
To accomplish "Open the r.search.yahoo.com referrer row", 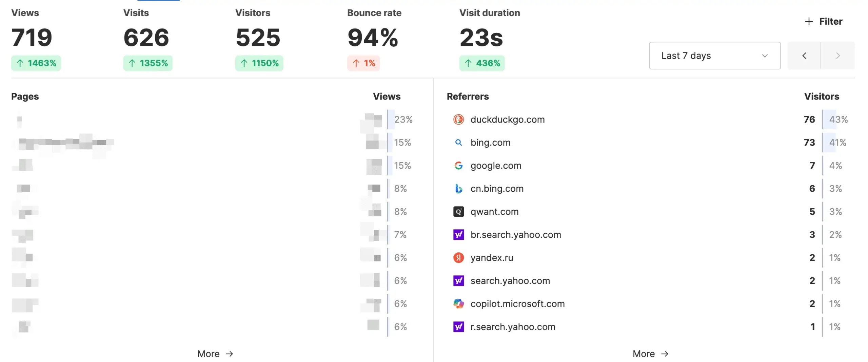I will pyautogui.click(x=513, y=327).
